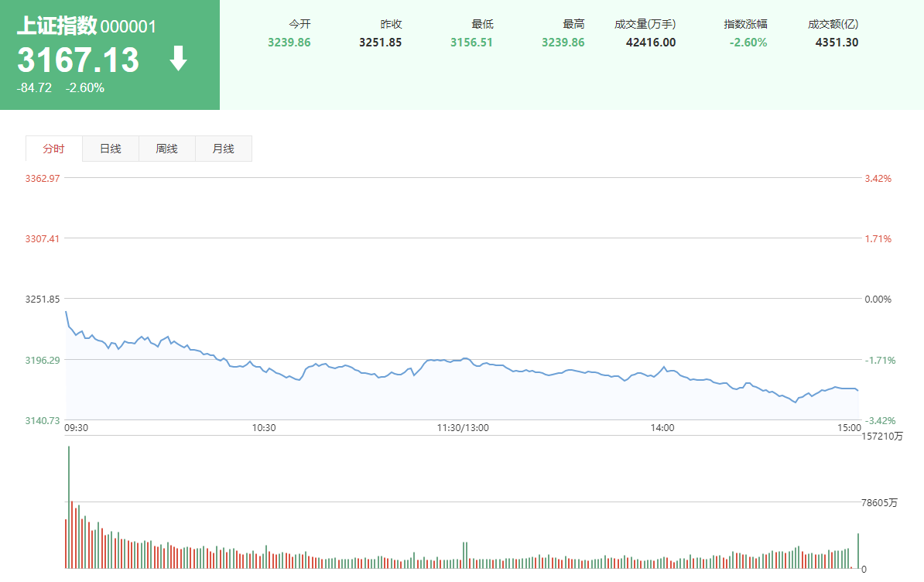This screenshot has height=582, width=924.
Task: Click the stock code 000001
Action: click(128, 27)
